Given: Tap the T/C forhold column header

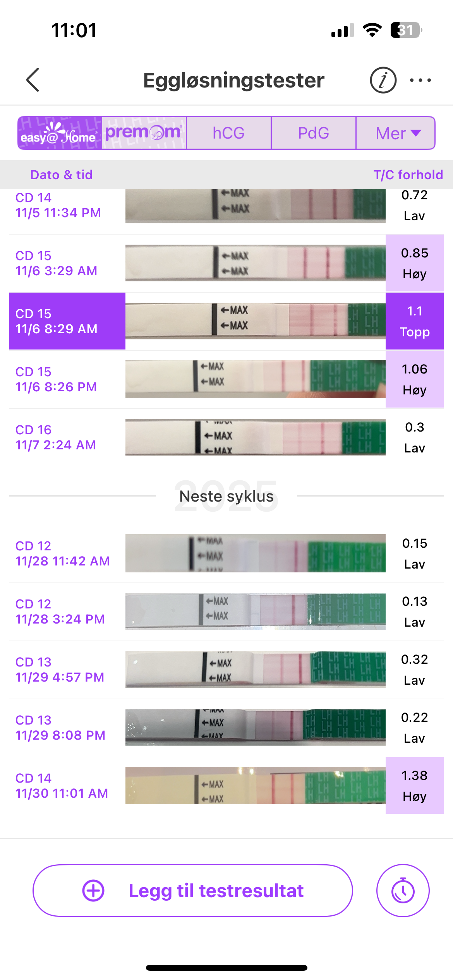Looking at the screenshot, I should tap(408, 175).
